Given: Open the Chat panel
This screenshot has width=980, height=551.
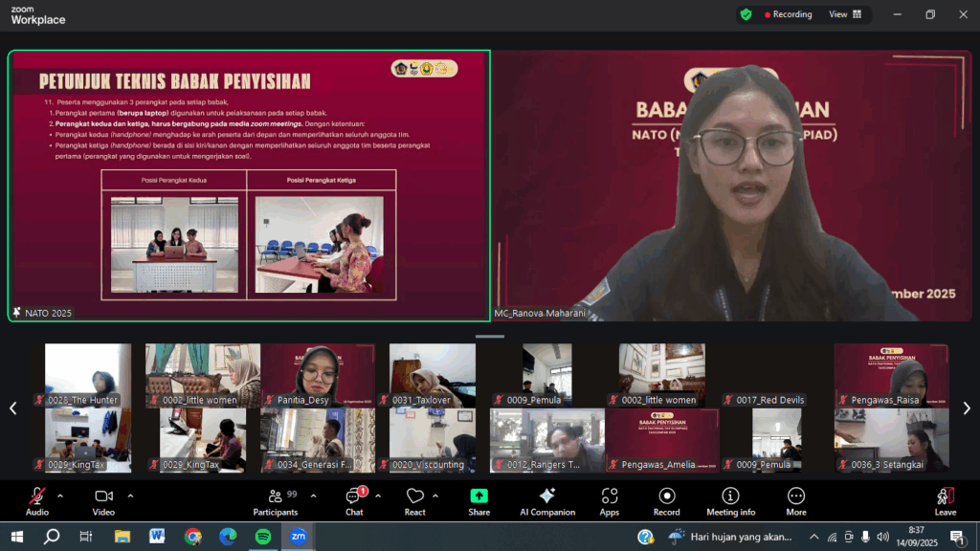Looking at the screenshot, I should pos(354,499).
